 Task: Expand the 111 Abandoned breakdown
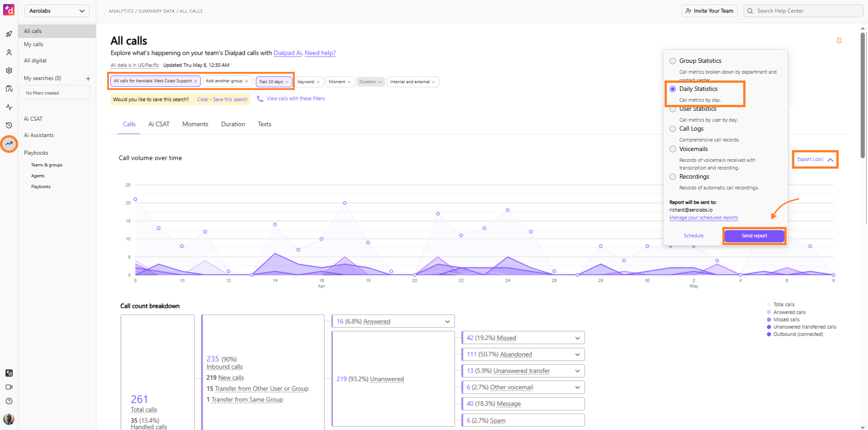click(577, 354)
